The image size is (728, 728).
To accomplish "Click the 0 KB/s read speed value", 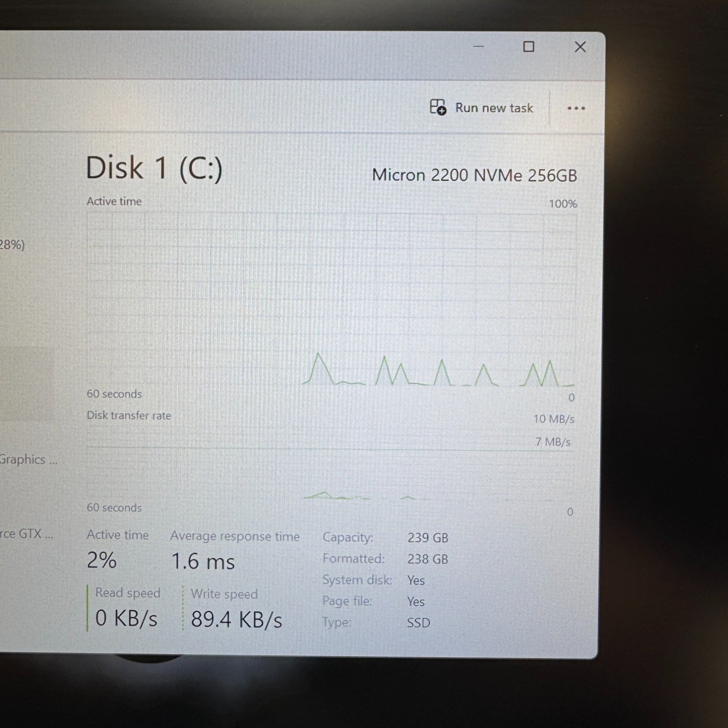I will pos(126,618).
